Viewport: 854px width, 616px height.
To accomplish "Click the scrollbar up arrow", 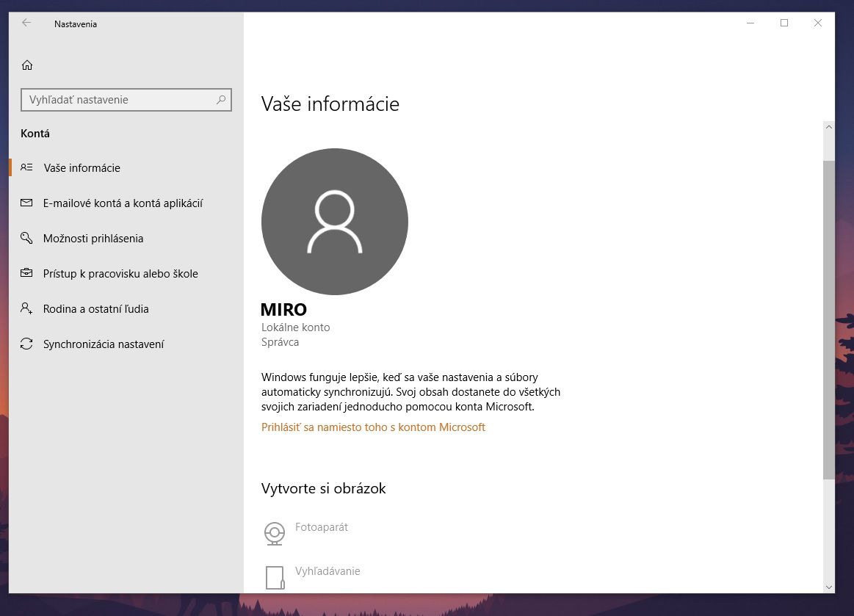I will click(828, 127).
